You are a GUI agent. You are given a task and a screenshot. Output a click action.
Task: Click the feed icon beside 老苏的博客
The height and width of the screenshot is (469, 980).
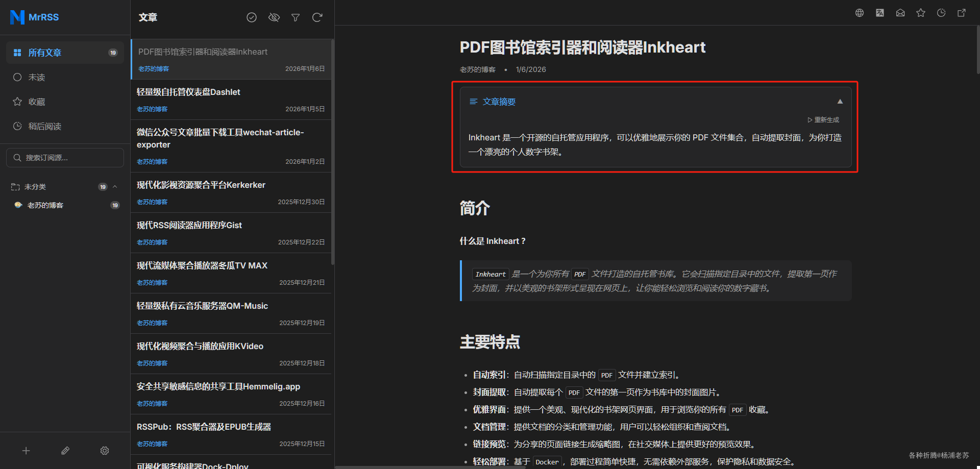18,205
